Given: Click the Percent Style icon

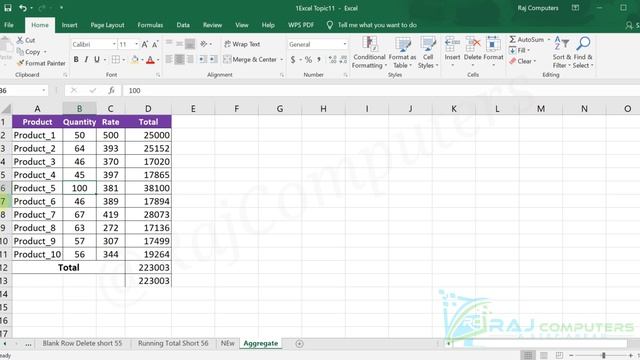Looking at the screenshot, I should (x=308, y=60).
